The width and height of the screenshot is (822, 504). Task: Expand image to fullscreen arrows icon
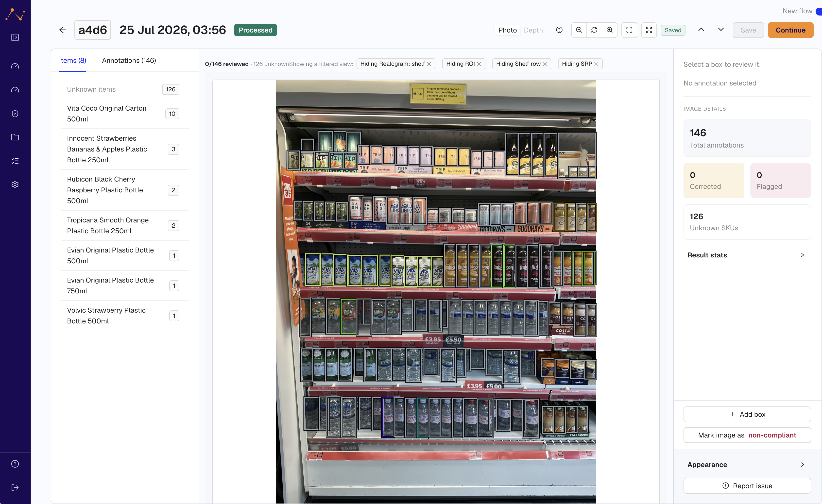pos(649,30)
